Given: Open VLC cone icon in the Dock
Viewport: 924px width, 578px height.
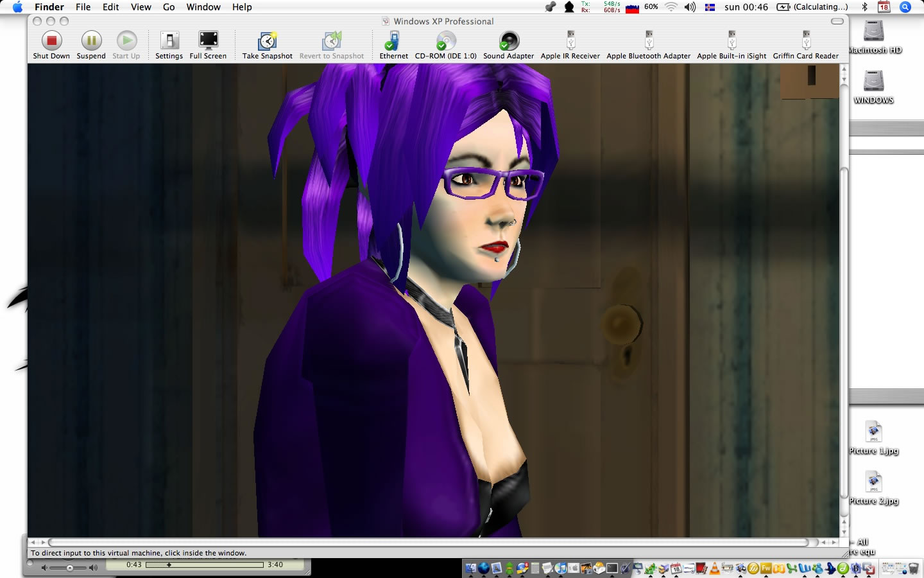Looking at the screenshot, I should point(714,568).
